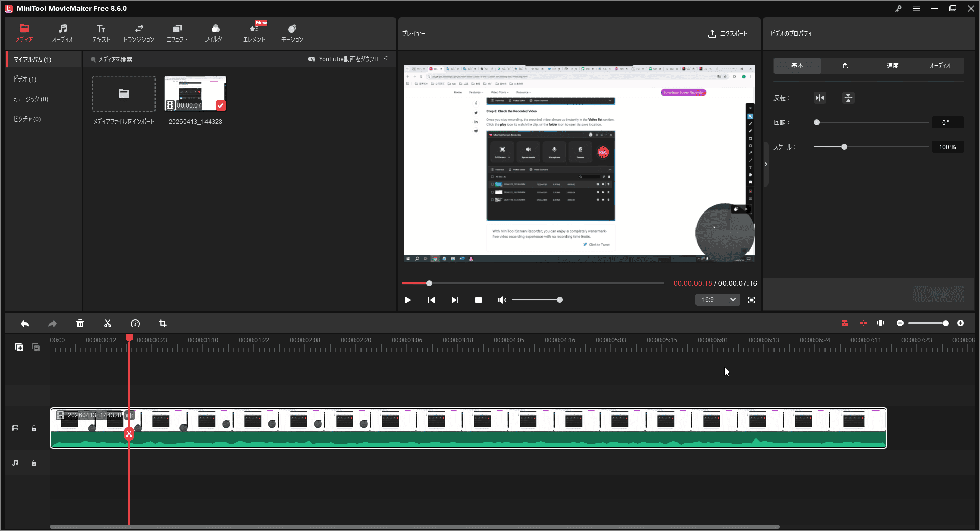Click the Undo icon above the timeline
The image size is (980, 531).
click(x=25, y=323)
